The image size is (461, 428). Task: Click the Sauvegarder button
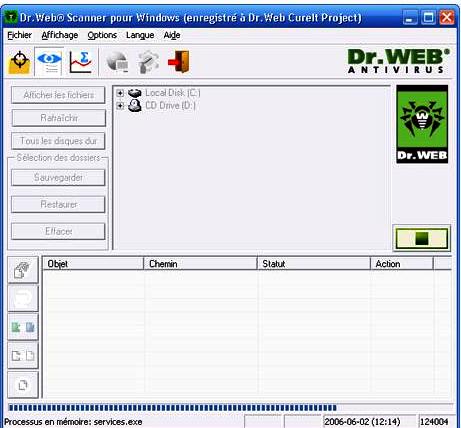[58, 177]
